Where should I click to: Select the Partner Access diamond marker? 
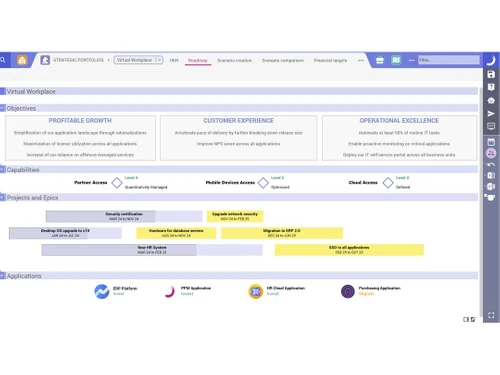[117, 183]
